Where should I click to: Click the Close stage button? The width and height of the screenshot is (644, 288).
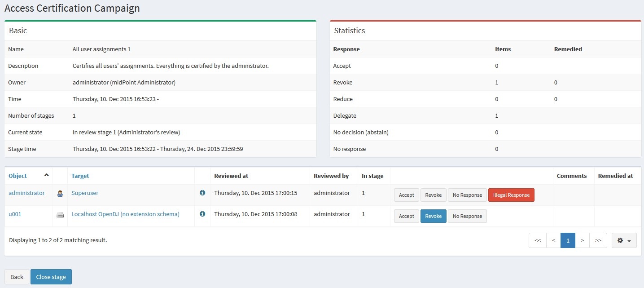(51, 277)
